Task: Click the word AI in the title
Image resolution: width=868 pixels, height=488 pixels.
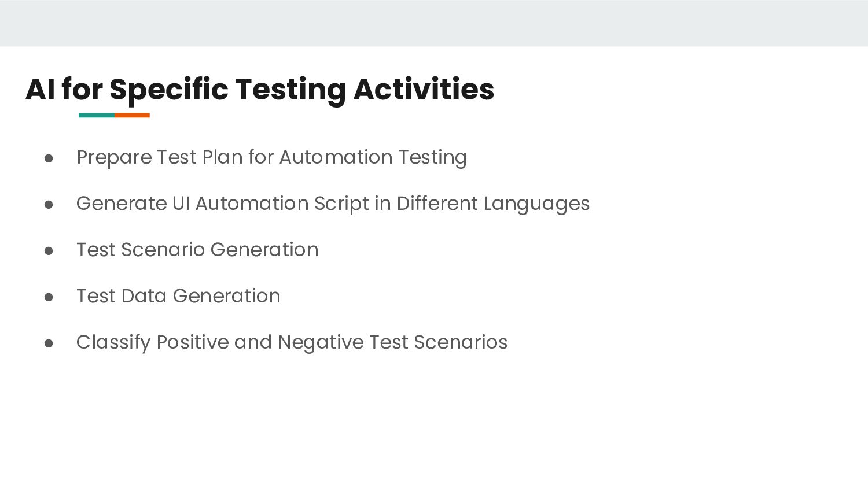Action: 41,89
